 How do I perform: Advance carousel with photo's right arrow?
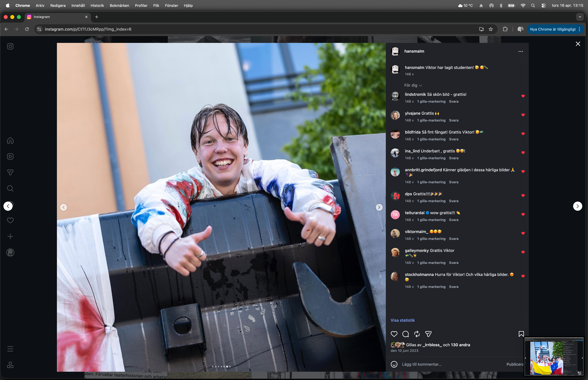pos(379,207)
